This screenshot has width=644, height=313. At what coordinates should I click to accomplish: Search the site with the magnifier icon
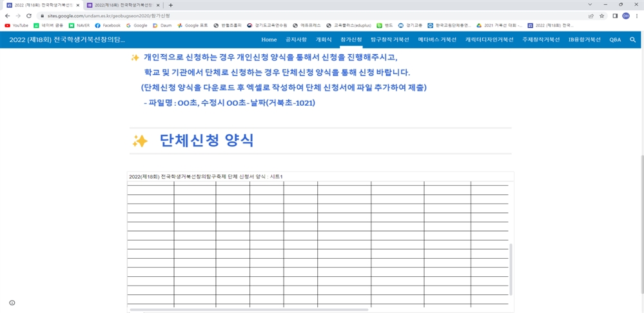point(632,39)
